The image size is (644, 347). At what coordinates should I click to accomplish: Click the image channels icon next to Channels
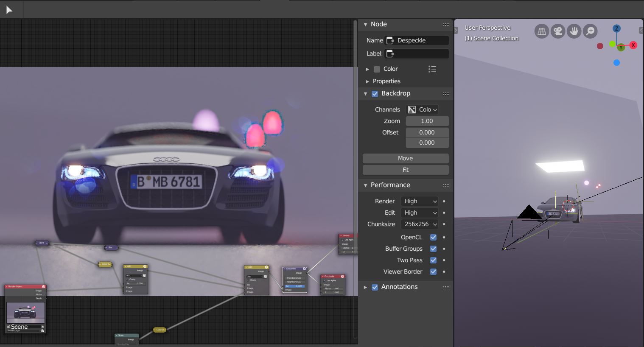(411, 109)
